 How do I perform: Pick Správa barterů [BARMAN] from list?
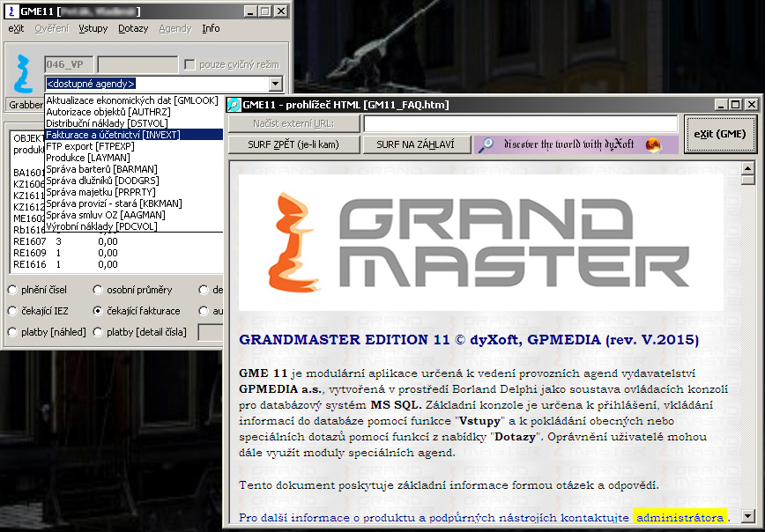[134, 169]
